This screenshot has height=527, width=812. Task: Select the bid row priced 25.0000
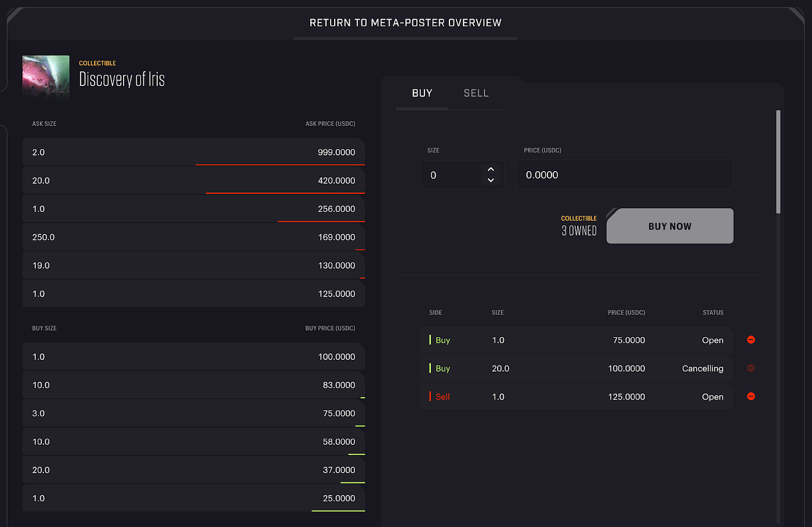tap(194, 498)
